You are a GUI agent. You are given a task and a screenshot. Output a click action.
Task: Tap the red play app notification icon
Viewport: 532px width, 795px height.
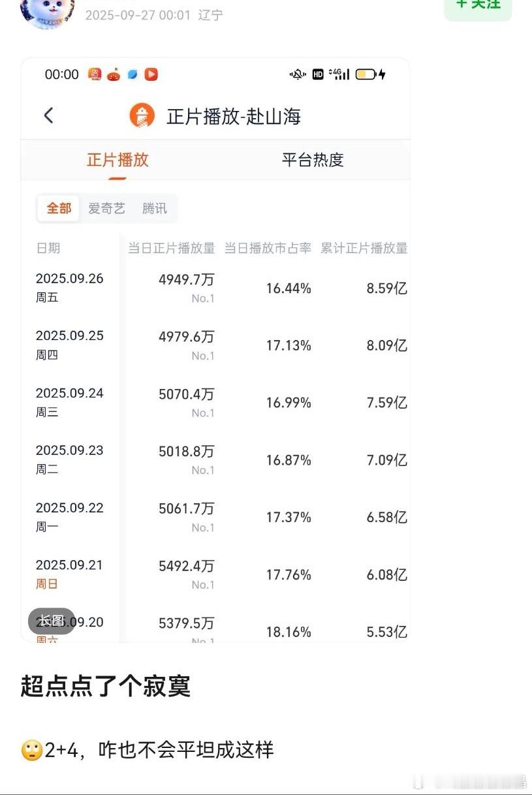point(151,74)
